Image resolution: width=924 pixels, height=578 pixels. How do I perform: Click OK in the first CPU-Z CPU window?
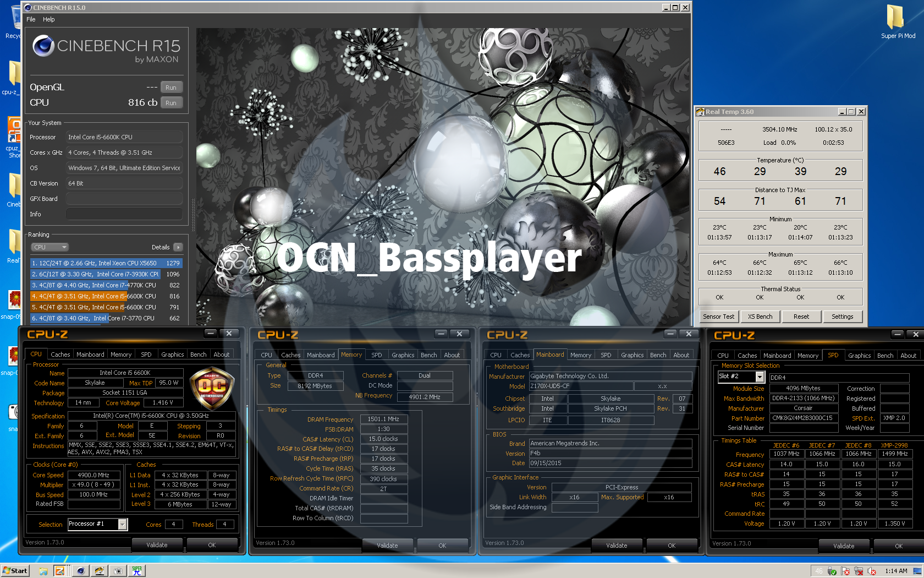[212, 544]
